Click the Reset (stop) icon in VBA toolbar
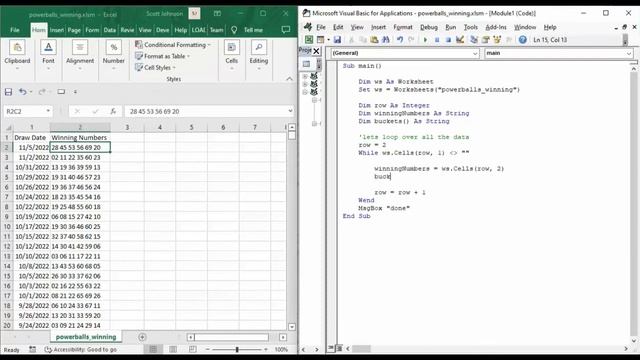 click(448, 40)
